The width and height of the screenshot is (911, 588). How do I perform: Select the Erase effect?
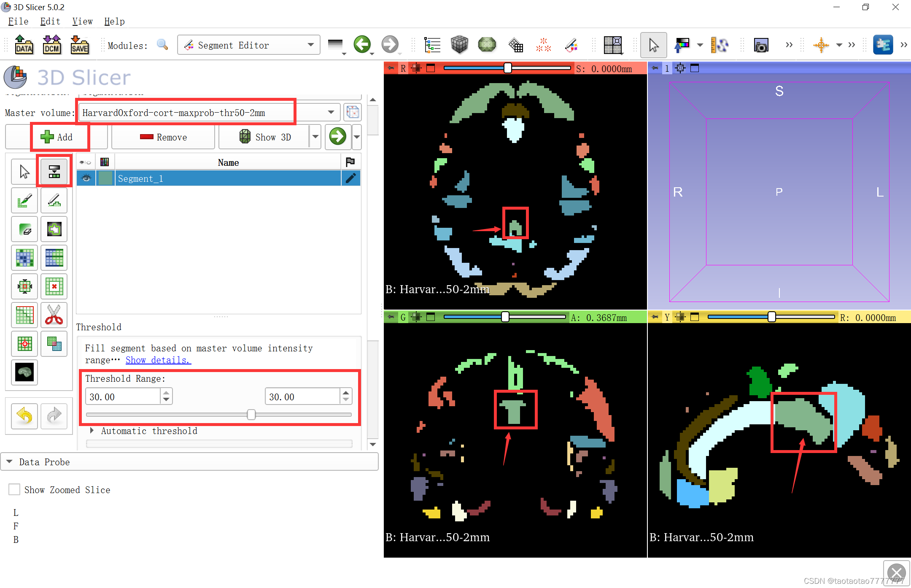tap(24, 229)
